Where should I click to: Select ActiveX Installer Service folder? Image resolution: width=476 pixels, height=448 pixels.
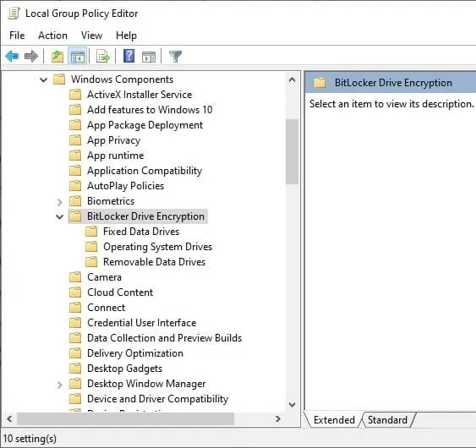click(x=140, y=95)
